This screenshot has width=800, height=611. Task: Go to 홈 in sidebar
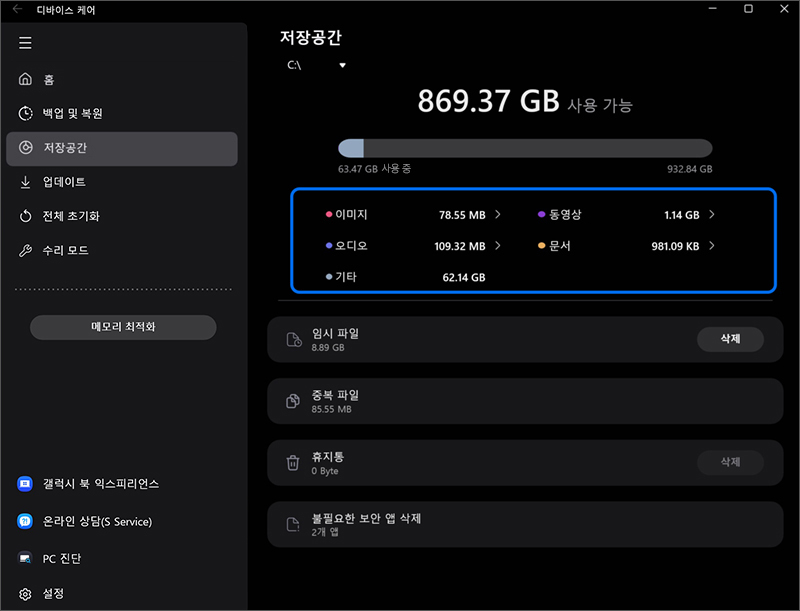[x=48, y=80]
